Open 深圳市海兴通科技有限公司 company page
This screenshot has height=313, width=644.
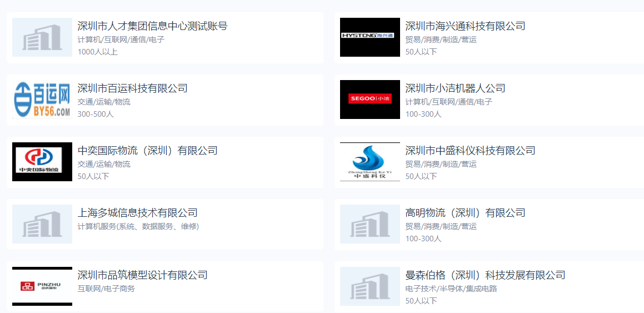[465, 26]
